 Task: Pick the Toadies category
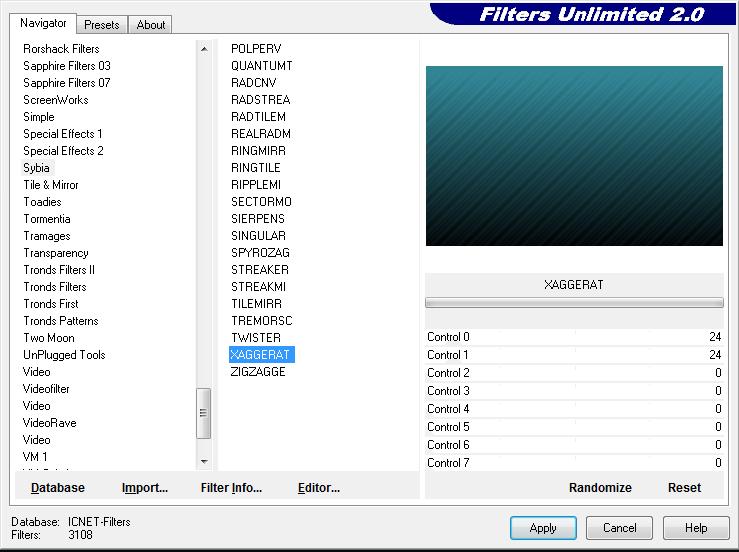point(42,201)
